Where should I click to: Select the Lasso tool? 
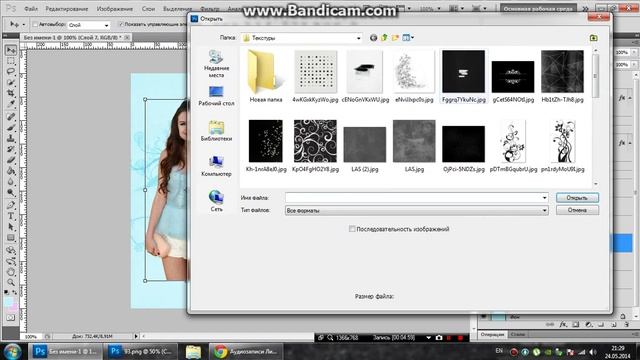coord(11,71)
